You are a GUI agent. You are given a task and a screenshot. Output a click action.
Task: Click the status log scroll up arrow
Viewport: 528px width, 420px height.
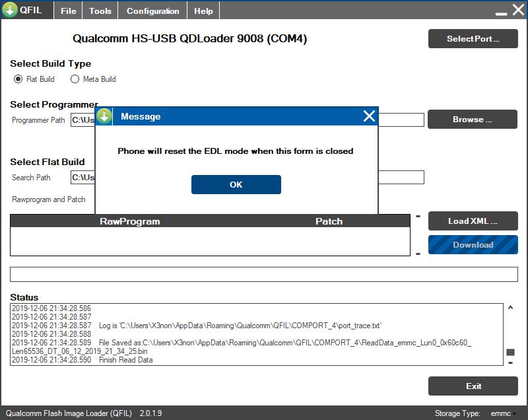[510, 308]
